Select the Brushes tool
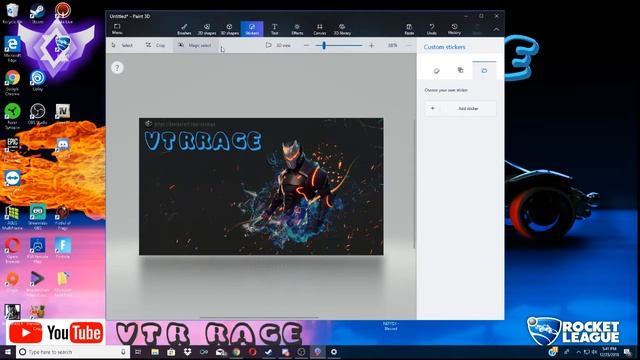 click(x=184, y=29)
